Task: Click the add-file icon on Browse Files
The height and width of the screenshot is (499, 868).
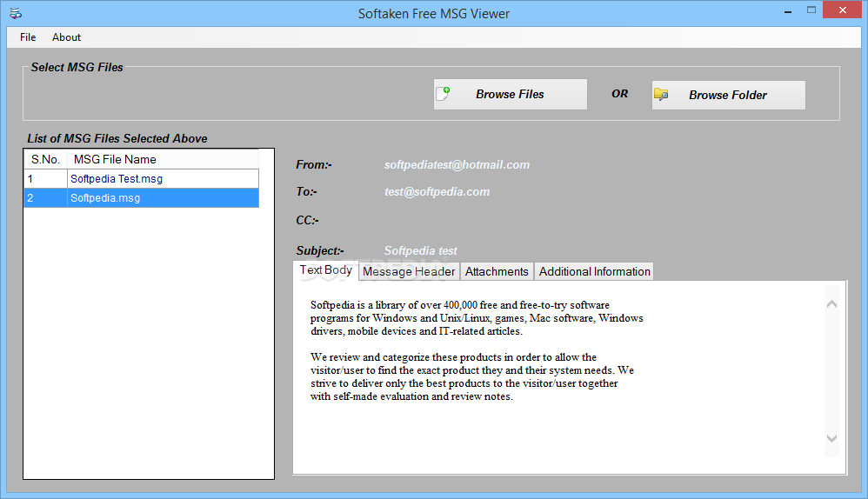Action: tap(443, 94)
